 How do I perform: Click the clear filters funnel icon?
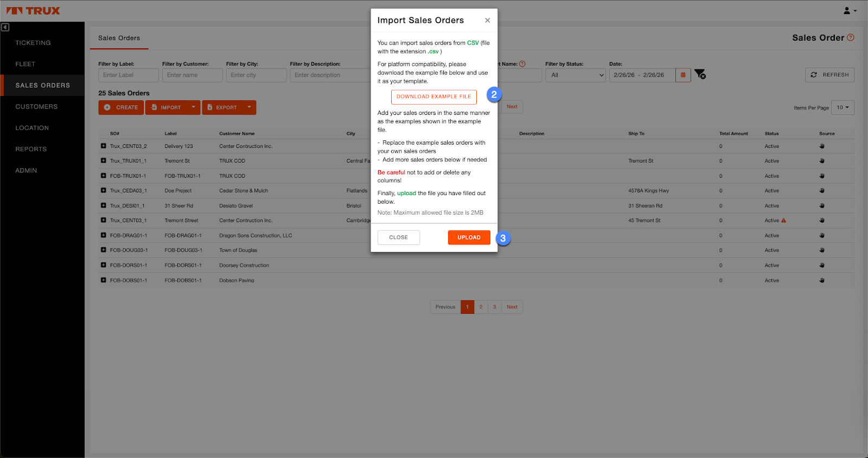click(x=700, y=74)
